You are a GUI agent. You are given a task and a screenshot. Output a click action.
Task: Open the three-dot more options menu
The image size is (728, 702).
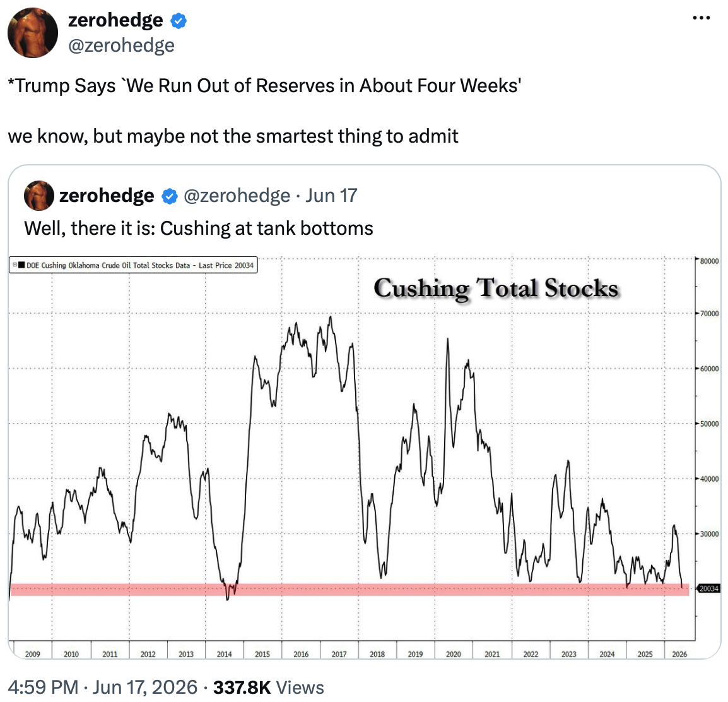tap(701, 18)
